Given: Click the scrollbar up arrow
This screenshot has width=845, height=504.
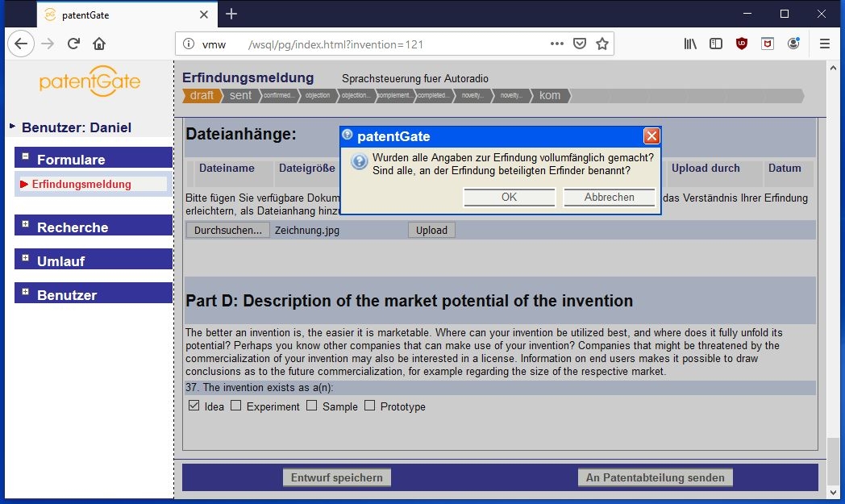Looking at the screenshot, I should (x=833, y=68).
